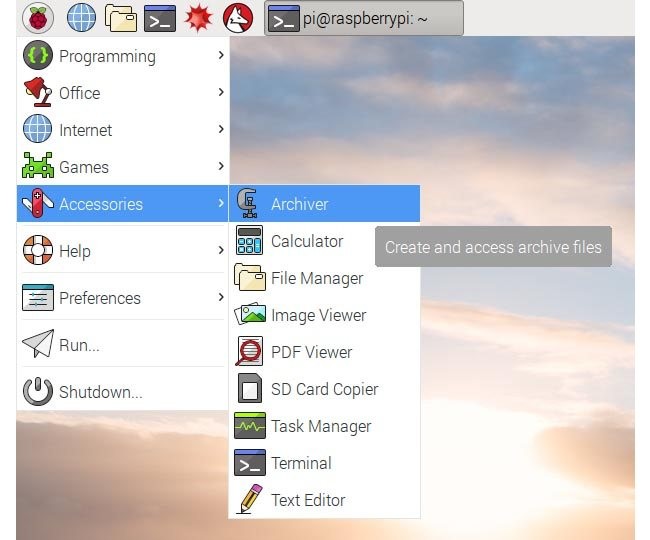The height and width of the screenshot is (540, 650).
Task: Open the red starburst Mathematica icon
Action: (199, 18)
